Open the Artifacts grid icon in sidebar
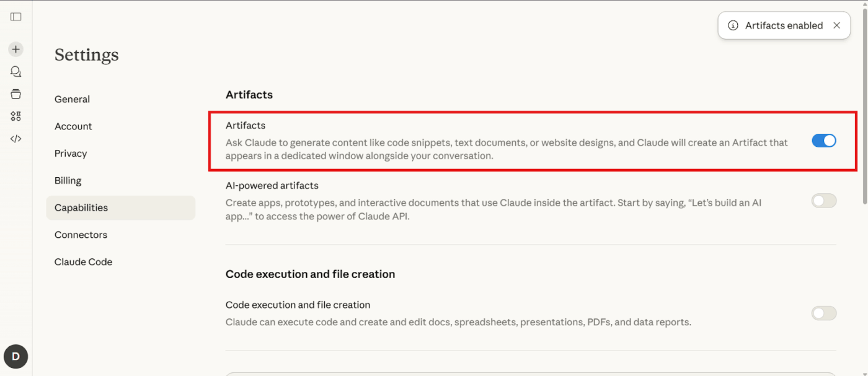This screenshot has width=868, height=376. pyautogui.click(x=16, y=116)
